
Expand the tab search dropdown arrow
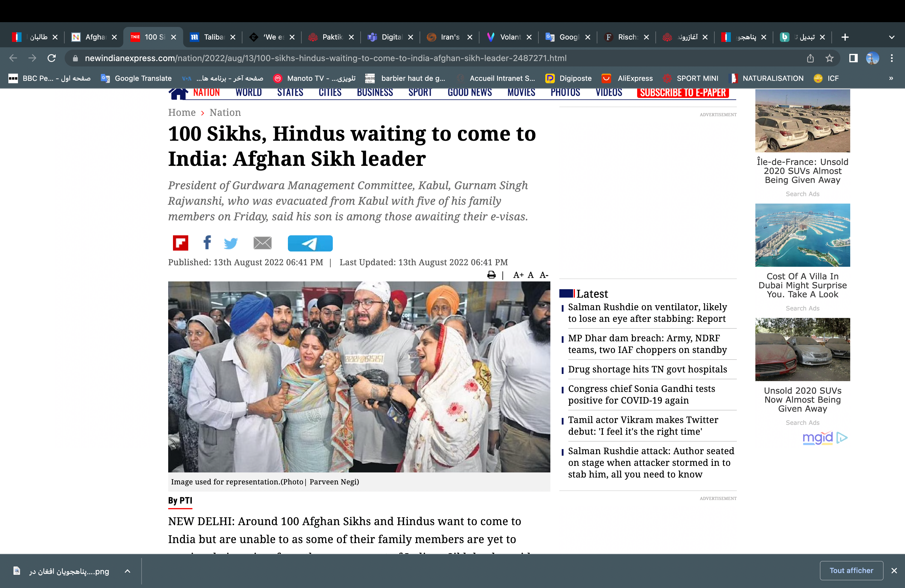click(x=892, y=37)
